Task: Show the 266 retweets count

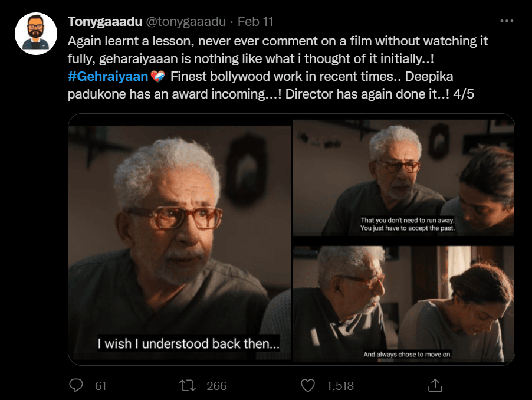Action: pyautogui.click(x=216, y=386)
